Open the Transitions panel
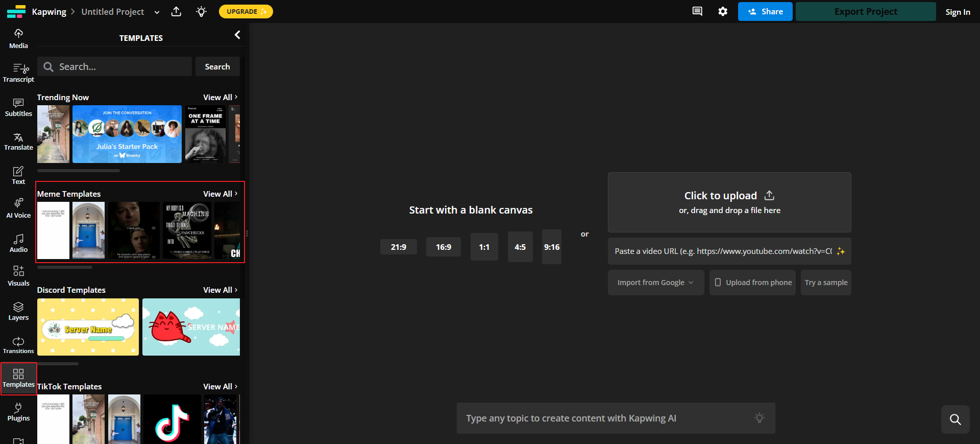The width and height of the screenshot is (980, 444). click(x=18, y=344)
